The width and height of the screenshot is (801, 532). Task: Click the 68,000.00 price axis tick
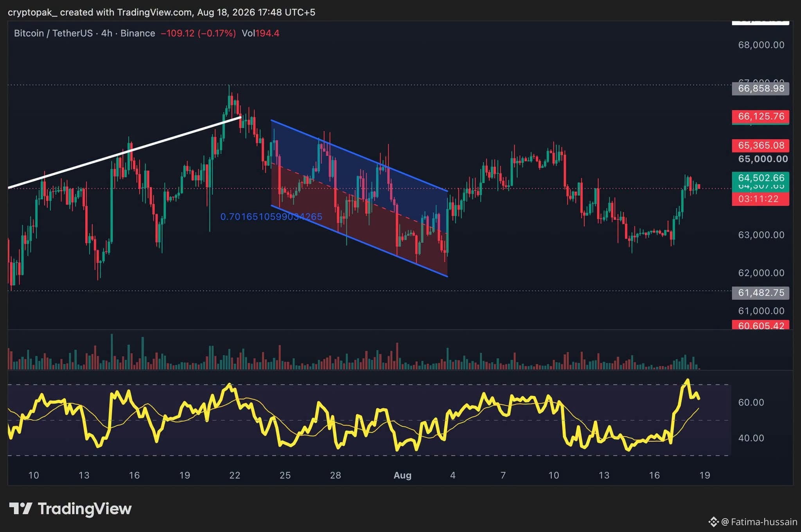[761, 45]
